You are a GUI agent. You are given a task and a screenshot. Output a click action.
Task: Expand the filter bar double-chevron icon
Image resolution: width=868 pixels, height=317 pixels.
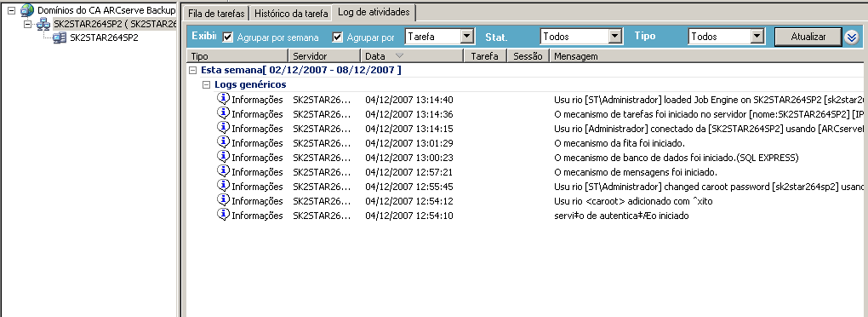[x=852, y=37]
